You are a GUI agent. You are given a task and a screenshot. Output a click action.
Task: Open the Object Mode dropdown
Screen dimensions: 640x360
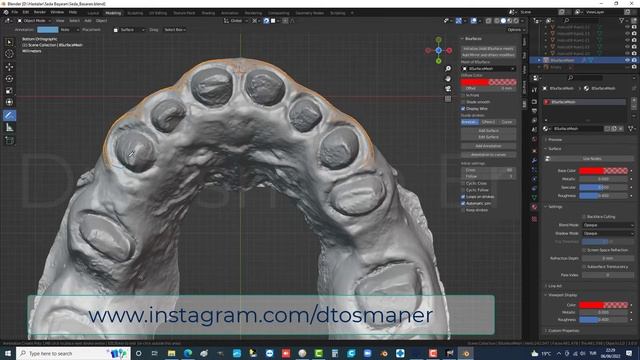34,20
